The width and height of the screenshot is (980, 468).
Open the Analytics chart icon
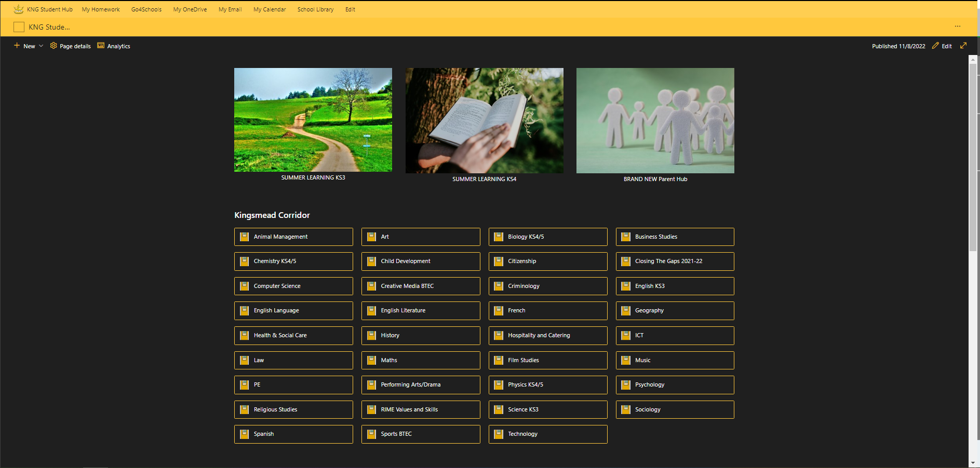click(101, 46)
